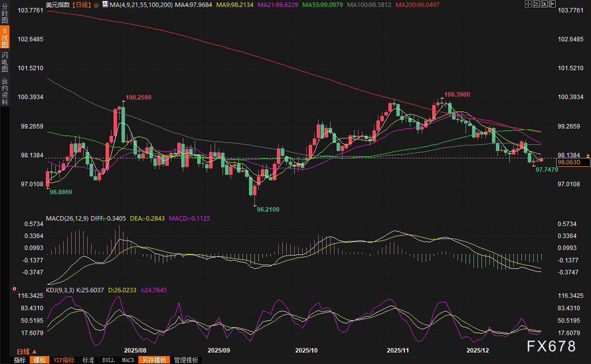
Task: Click the 管理模板 button
Action: point(186,360)
